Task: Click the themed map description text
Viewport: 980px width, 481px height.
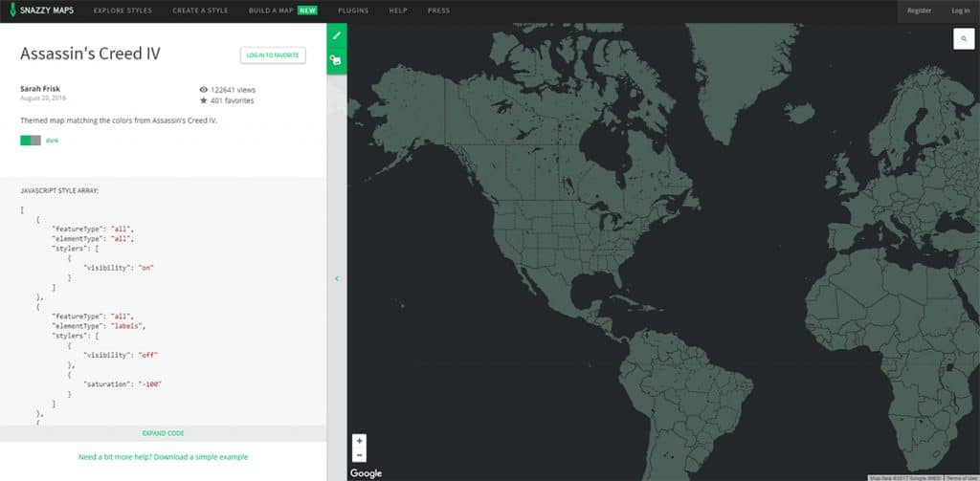Action: point(119,120)
